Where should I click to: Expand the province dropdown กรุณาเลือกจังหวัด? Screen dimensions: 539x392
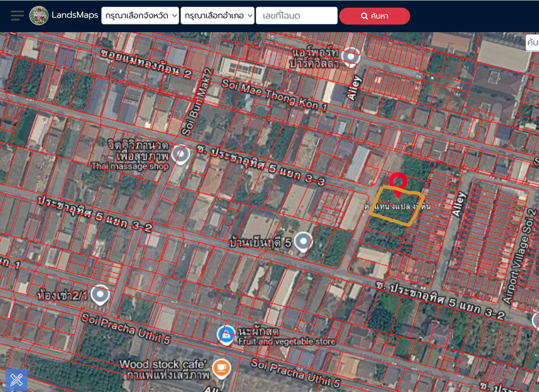(x=140, y=16)
